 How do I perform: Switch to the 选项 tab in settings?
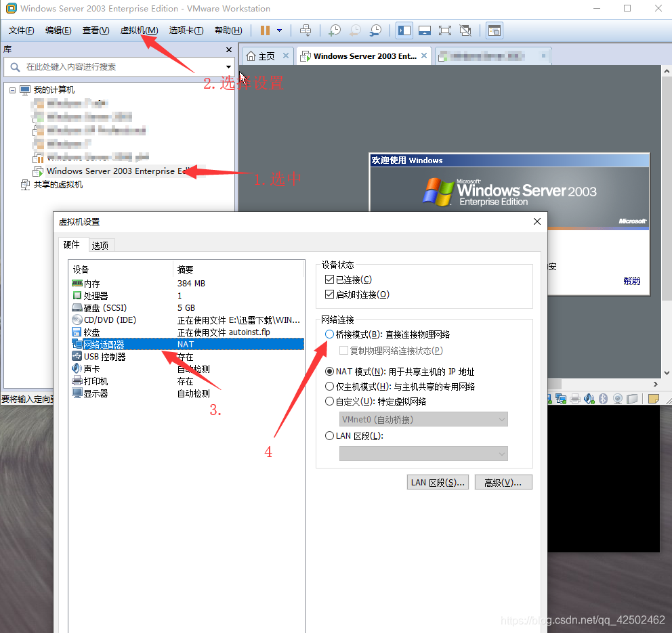tap(100, 245)
